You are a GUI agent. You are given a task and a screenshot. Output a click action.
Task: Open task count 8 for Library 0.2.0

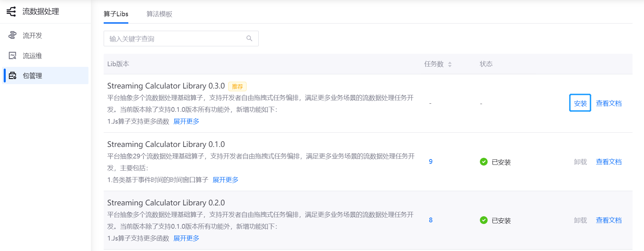pos(431,220)
